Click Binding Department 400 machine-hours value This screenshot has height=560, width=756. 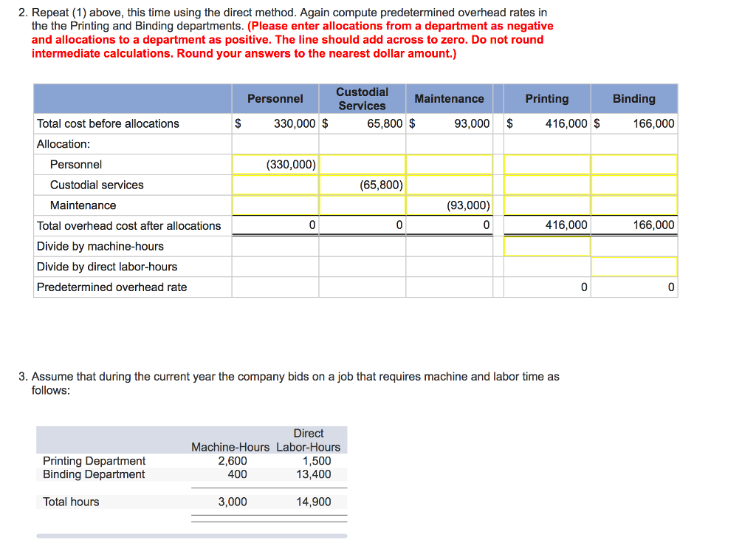point(237,474)
